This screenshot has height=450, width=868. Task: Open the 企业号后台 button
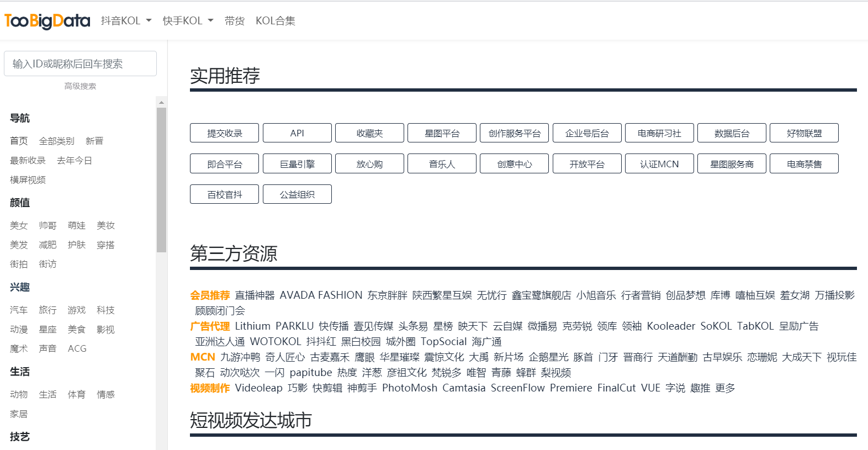(x=587, y=133)
